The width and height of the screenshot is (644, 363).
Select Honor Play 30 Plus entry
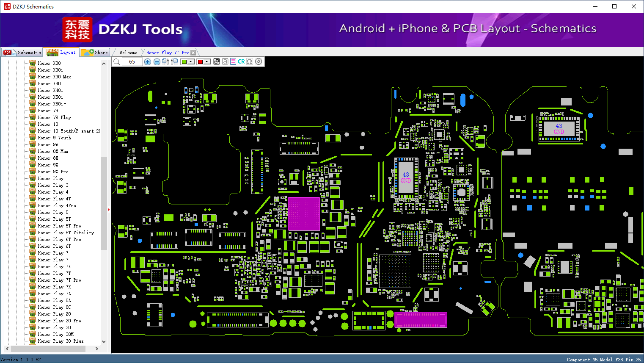[61, 341]
